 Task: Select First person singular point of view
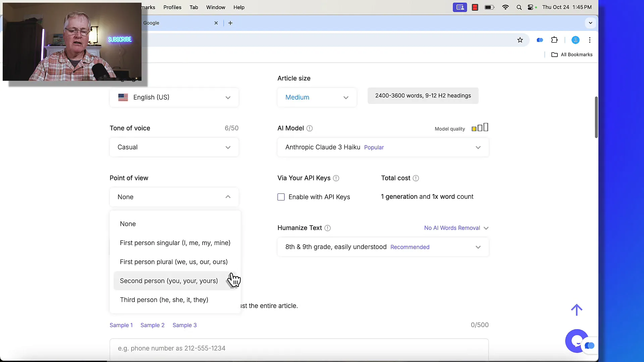click(x=175, y=243)
